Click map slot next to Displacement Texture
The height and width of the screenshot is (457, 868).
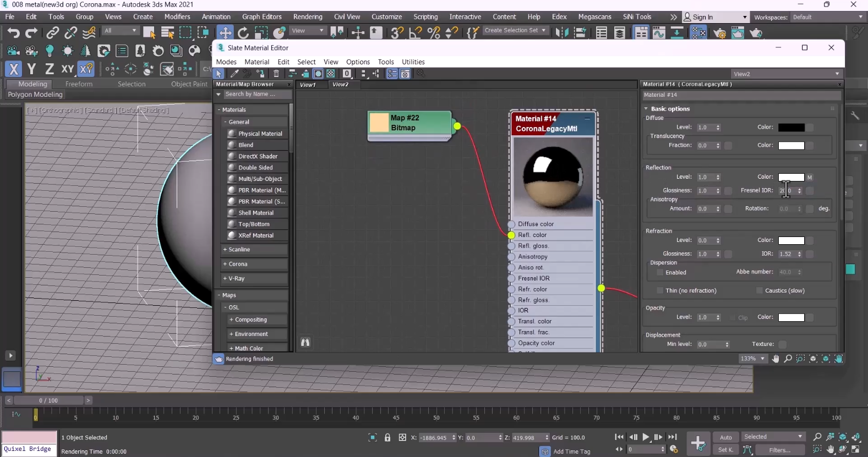point(783,344)
